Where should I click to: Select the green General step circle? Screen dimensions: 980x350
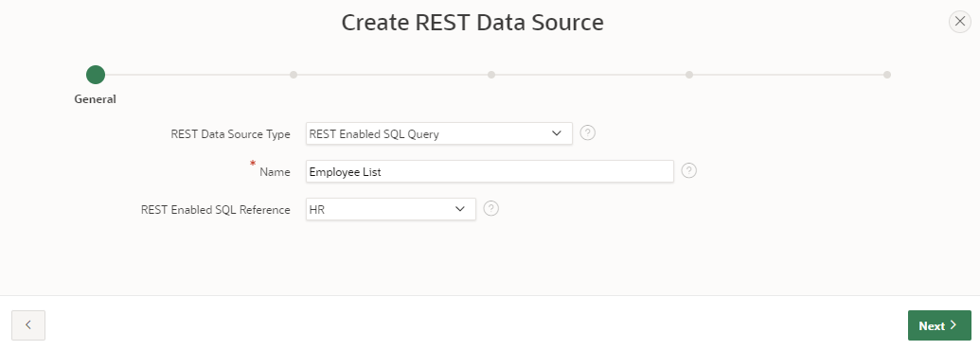coord(96,75)
